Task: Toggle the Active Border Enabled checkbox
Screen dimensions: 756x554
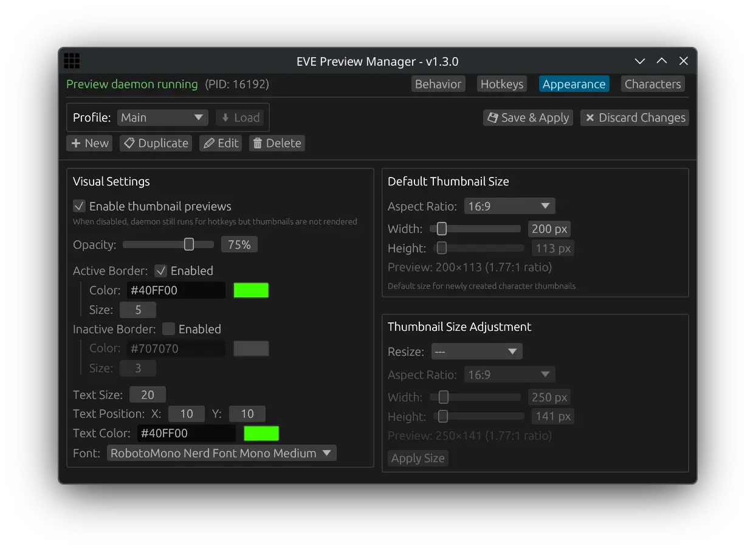Action: [161, 271]
